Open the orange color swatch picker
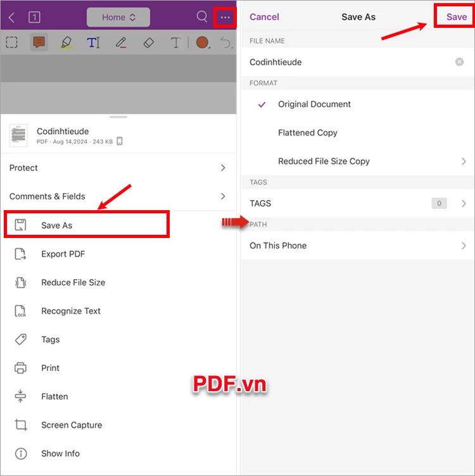 pyautogui.click(x=203, y=42)
